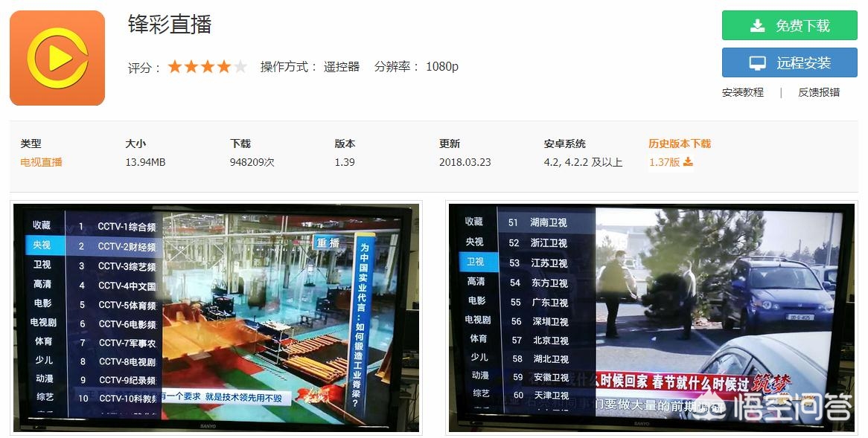Click the 类型 column label

click(31, 144)
